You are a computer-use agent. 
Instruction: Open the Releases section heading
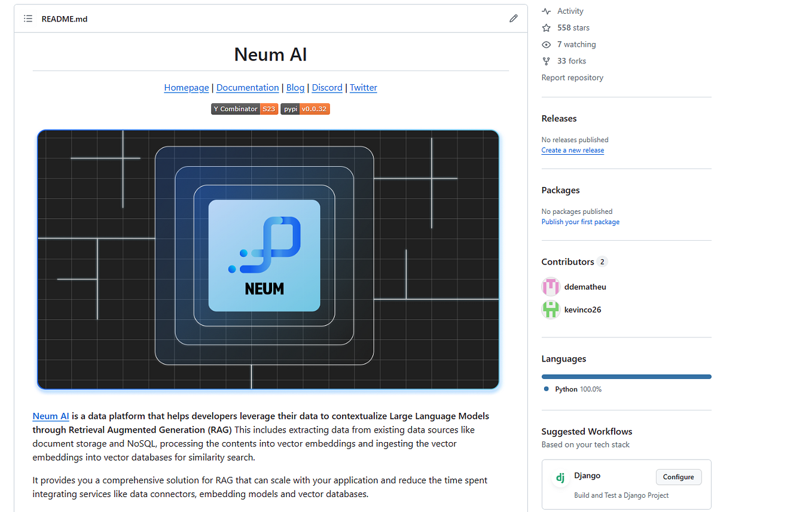[558, 118]
